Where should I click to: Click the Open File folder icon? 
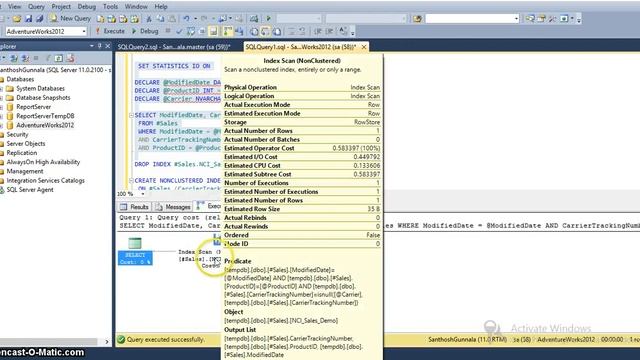(17, 19)
